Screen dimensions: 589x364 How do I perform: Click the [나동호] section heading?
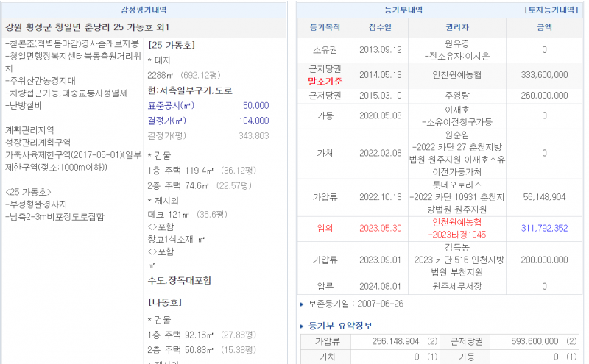(x=166, y=302)
